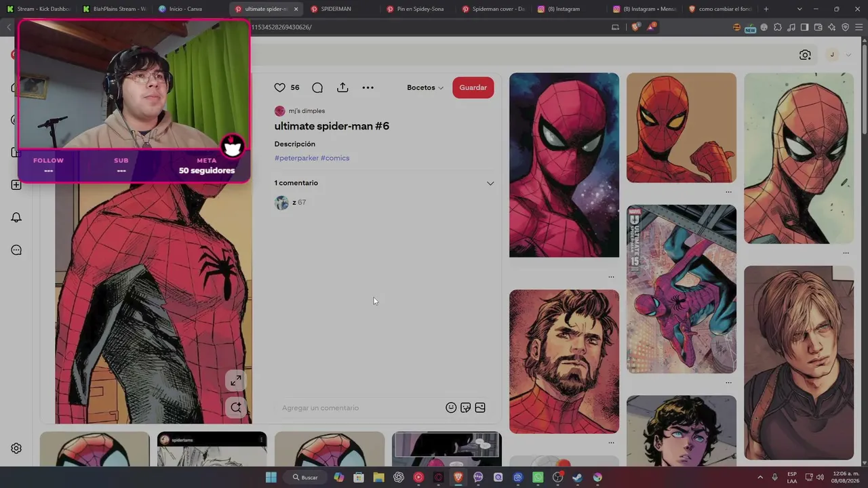868x488 pixels.
Task: Open the Brave Shields icon
Action: click(x=635, y=27)
